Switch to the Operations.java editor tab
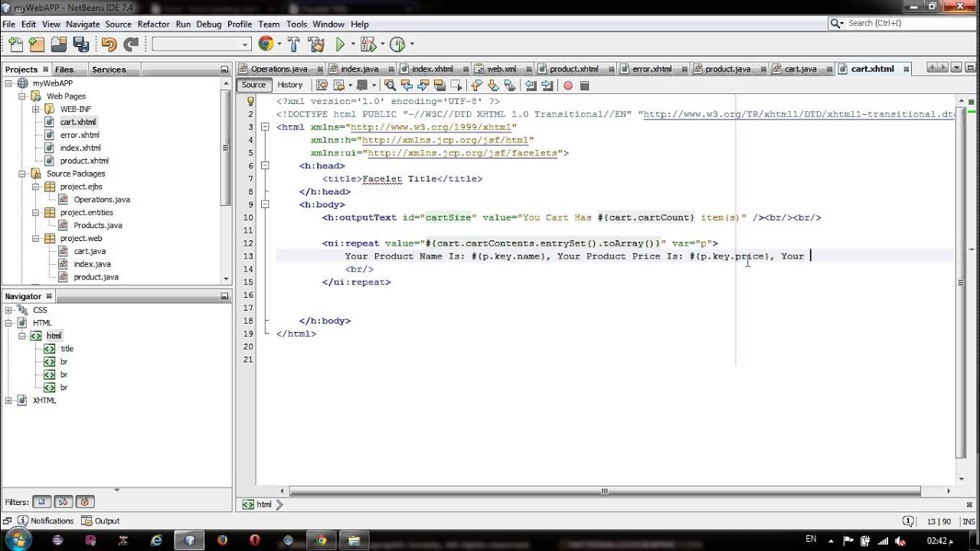980x551 pixels. pyautogui.click(x=279, y=69)
